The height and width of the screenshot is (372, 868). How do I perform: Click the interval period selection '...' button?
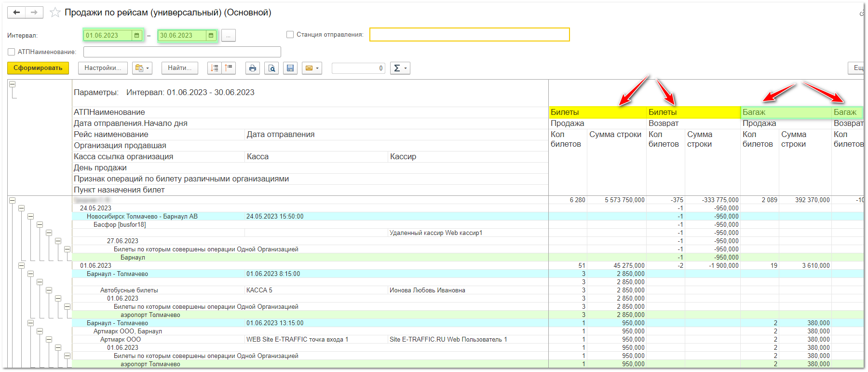pyautogui.click(x=229, y=35)
